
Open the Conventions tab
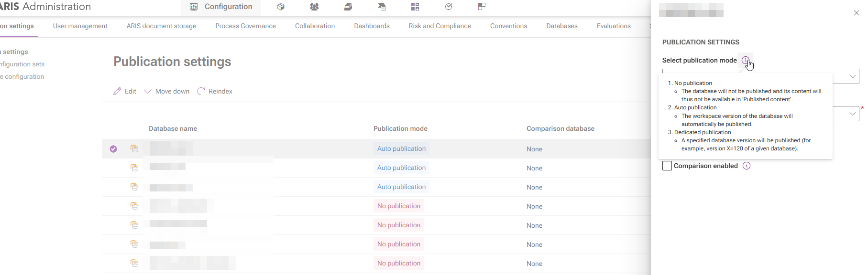pos(508,26)
